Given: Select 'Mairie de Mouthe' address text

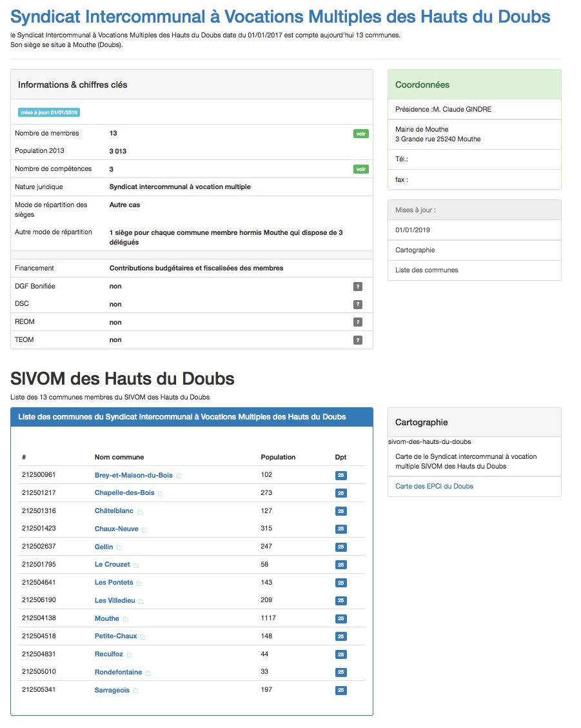Looking at the screenshot, I should [422, 130].
